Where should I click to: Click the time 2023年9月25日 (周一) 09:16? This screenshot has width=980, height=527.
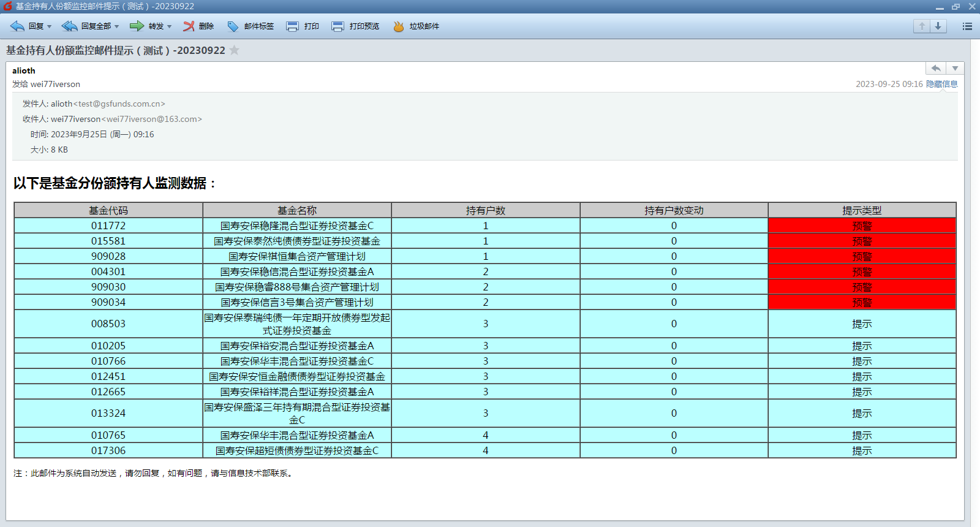pyautogui.click(x=102, y=134)
